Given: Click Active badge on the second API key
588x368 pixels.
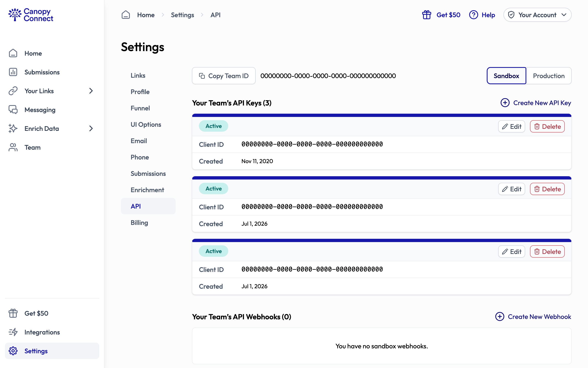Looking at the screenshot, I should 214,188.
